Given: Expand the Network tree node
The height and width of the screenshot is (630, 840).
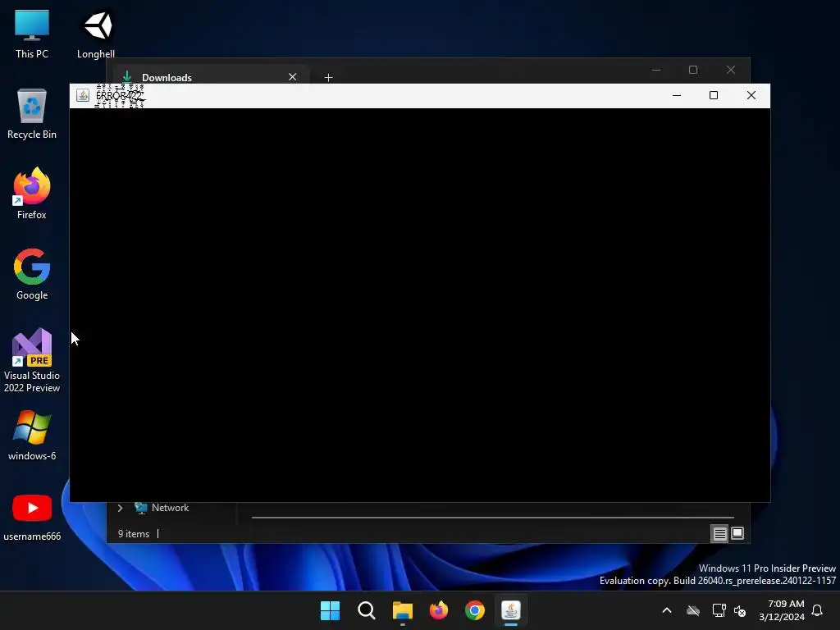Looking at the screenshot, I should pyautogui.click(x=120, y=508).
